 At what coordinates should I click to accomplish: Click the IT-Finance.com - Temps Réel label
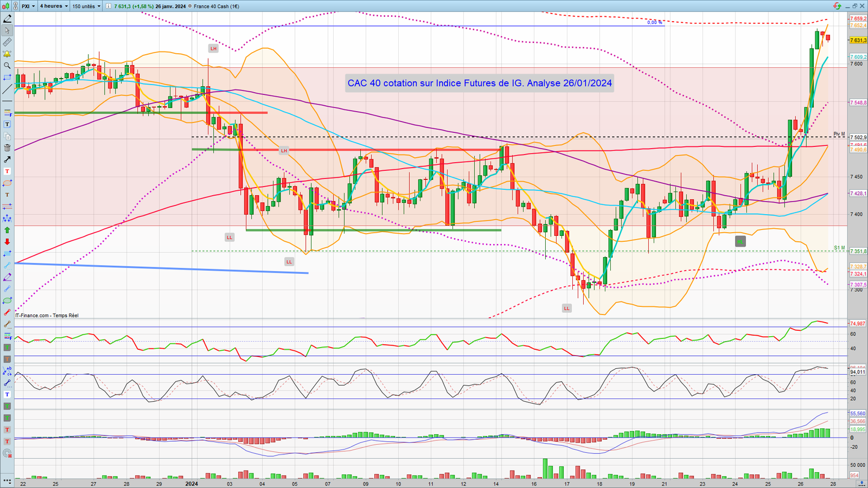tap(47, 316)
